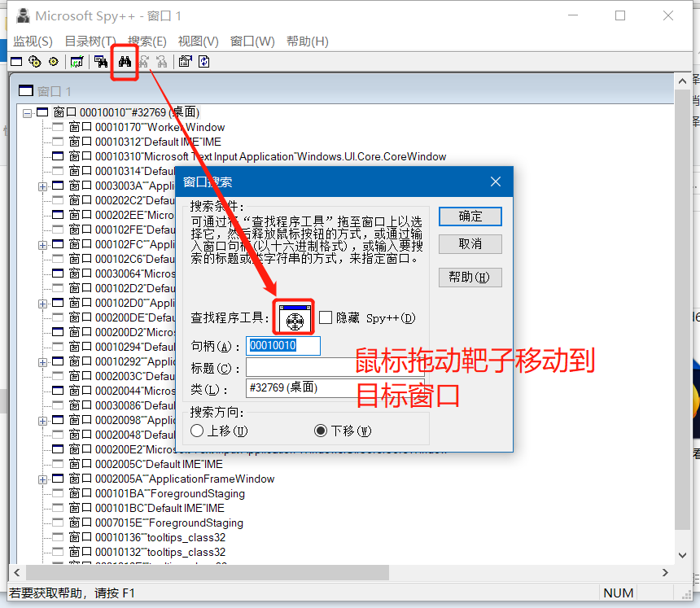Click the window icon of row 0007015E ForegroundStaging
Viewport: 700px width, 608px height.
58,523
